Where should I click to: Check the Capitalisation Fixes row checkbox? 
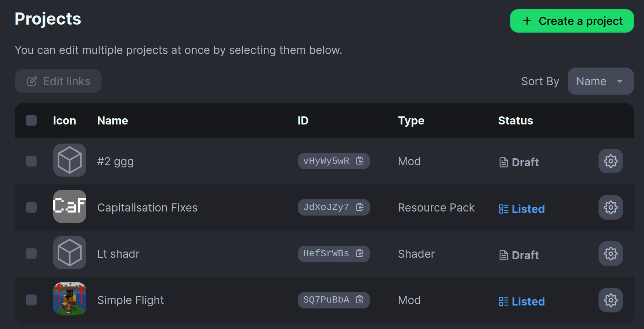click(x=31, y=207)
